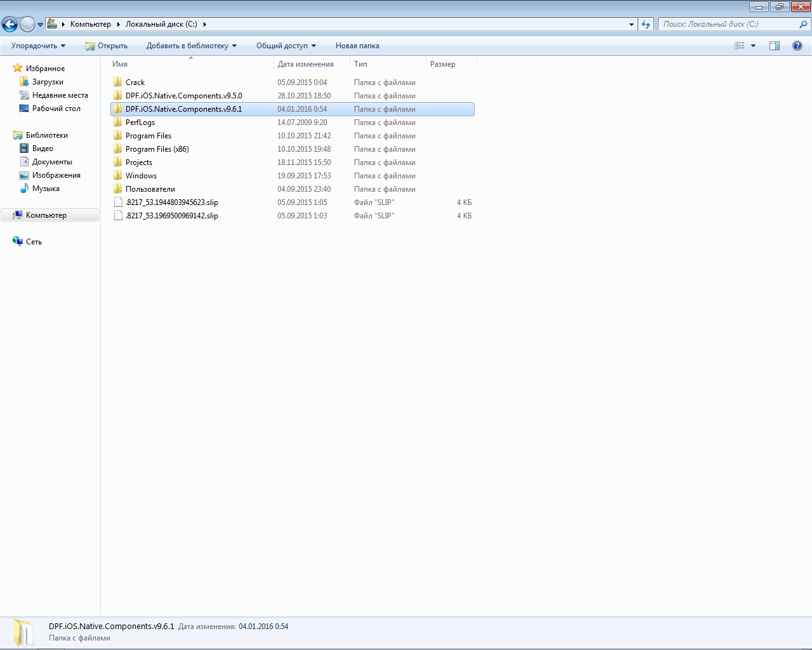
Task: Open the Общий доступ dropdown
Action: click(285, 46)
